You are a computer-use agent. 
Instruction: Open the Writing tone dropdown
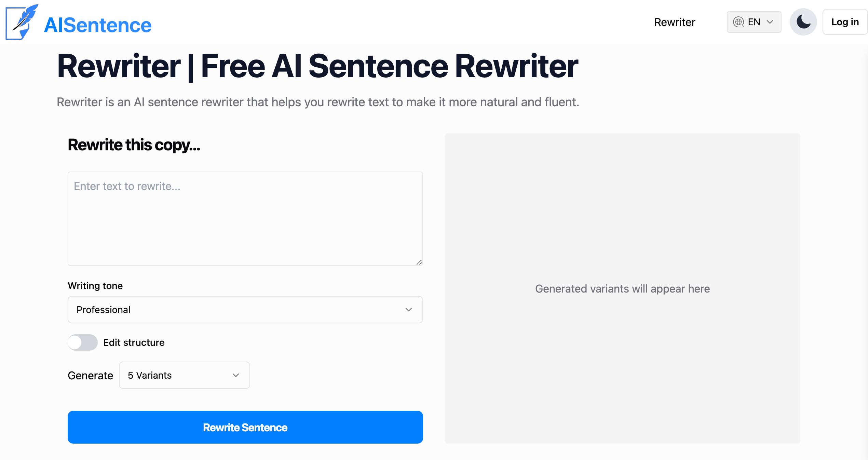coord(245,310)
